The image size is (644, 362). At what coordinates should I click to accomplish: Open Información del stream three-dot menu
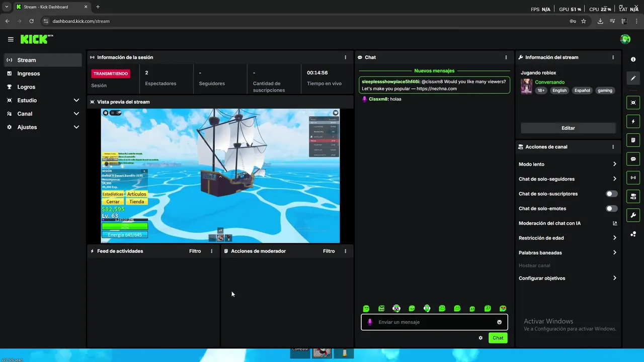pyautogui.click(x=613, y=57)
